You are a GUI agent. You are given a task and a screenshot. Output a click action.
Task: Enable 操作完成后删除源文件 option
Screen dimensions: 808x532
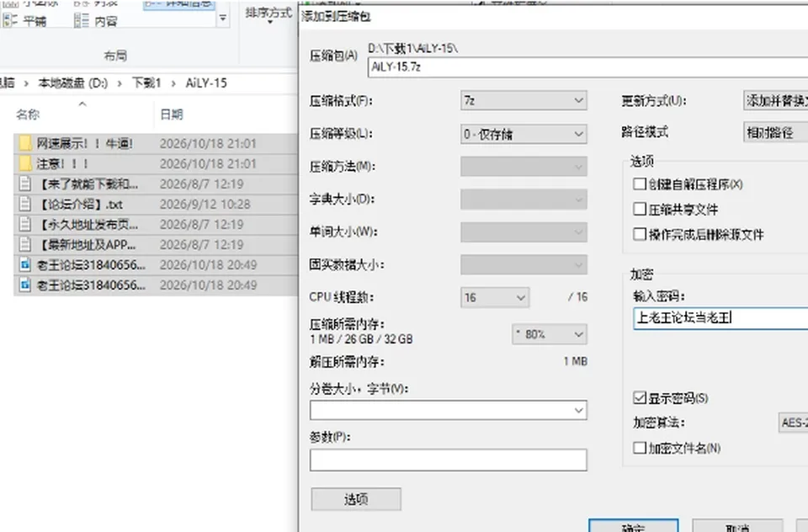[x=640, y=234]
